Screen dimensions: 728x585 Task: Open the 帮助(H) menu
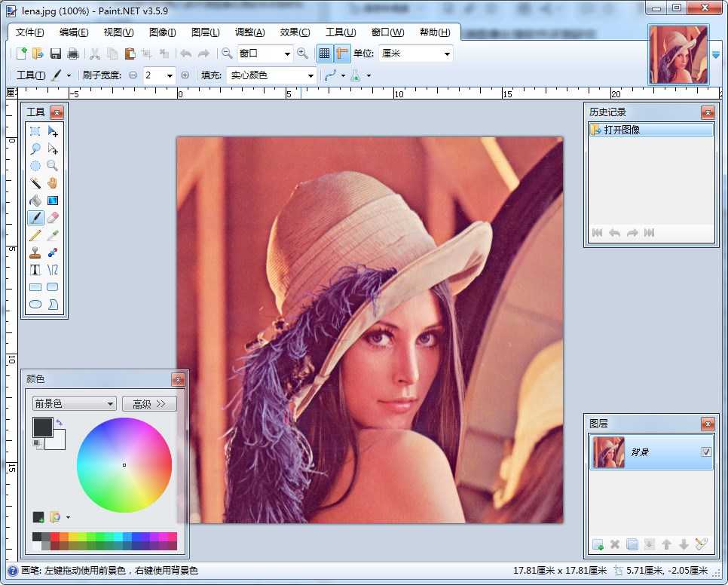(x=435, y=32)
